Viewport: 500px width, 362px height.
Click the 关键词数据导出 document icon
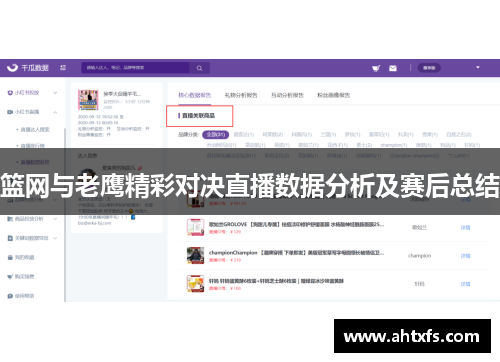point(10,238)
